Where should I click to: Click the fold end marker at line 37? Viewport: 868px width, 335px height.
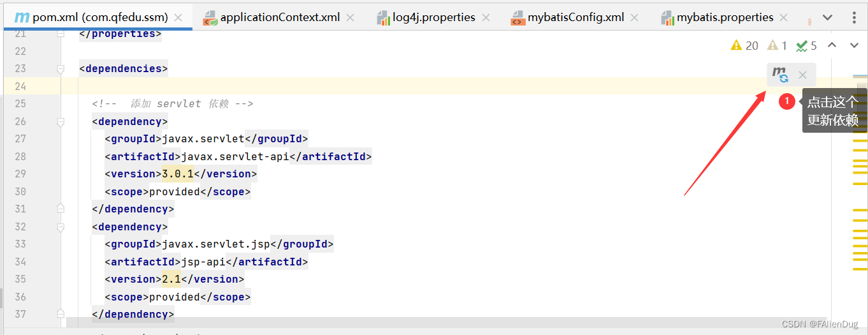[61, 314]
